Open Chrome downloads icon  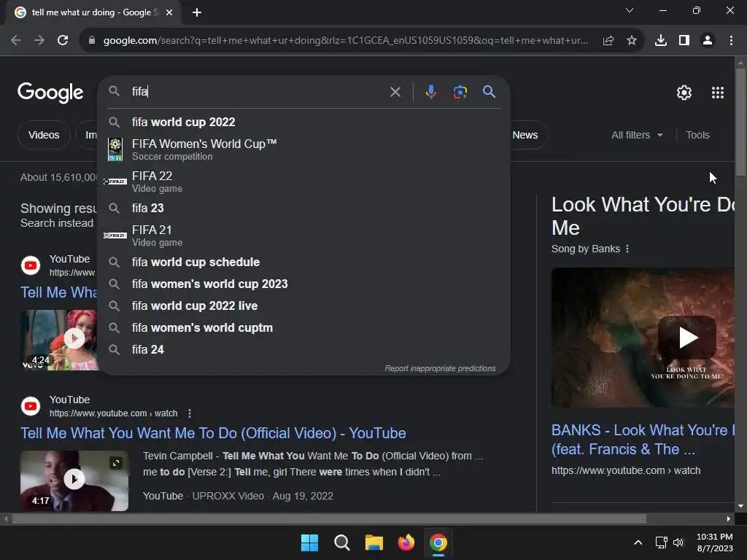click(x=660, y=41)
